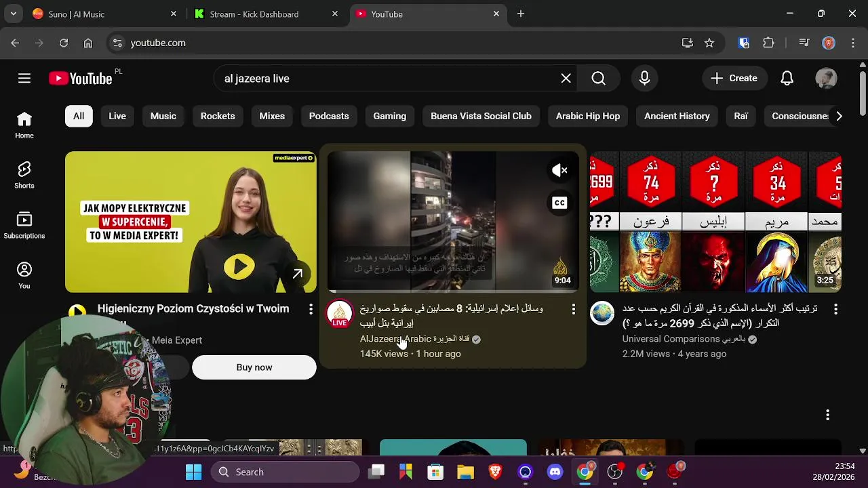This screenshot has height=488, width=868.
Task: Select the YouTube browser tab
Action: [x=427, y=14]
